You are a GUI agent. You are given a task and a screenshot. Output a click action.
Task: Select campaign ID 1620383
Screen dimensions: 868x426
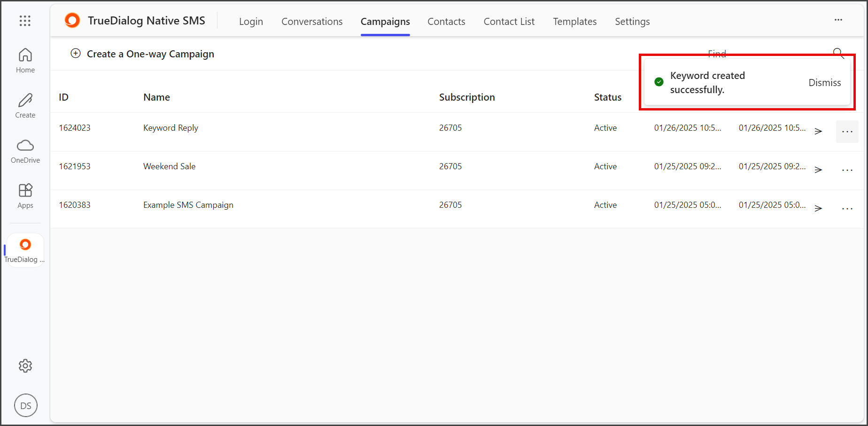[75, 205]
